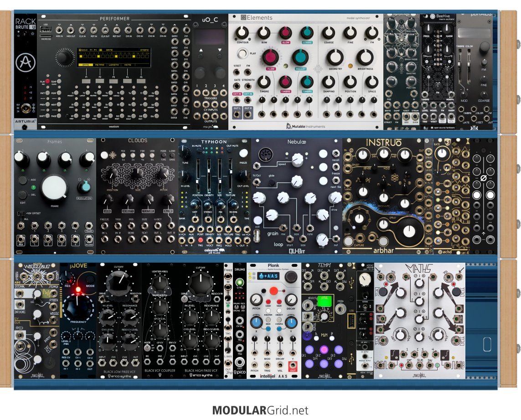Click the Calsynth logo on Typhoon
Image resolution: width=521 pixels, height=420 pixels.
click(x=214, y=250)
